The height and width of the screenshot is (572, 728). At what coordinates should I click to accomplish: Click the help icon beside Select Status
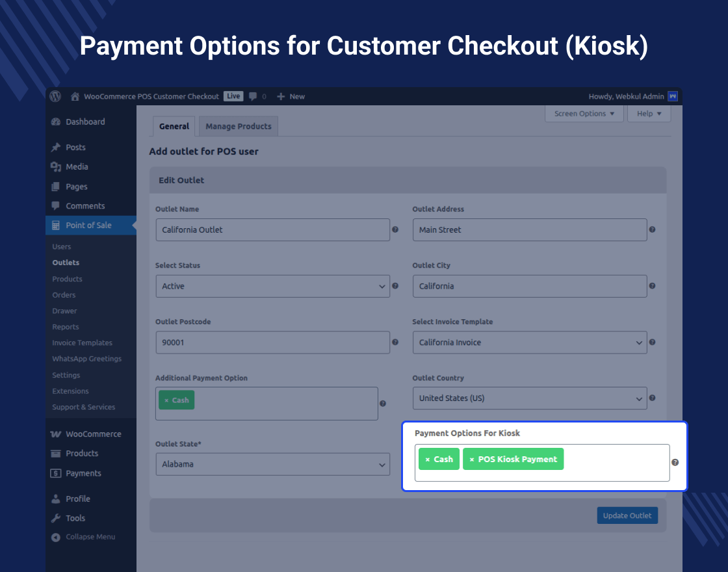tap(395, 286)
